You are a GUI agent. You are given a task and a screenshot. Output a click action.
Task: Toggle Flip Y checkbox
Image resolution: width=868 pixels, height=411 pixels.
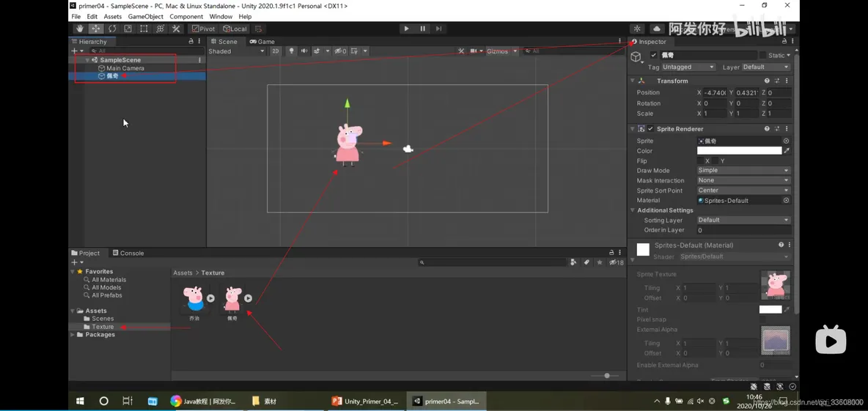pyautogui.click(x=716, y=161)
